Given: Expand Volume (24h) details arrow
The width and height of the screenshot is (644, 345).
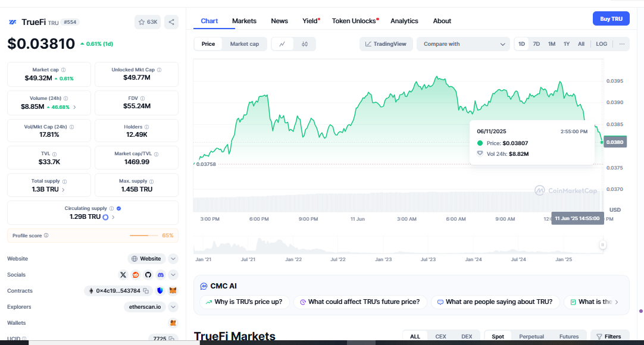Looking at the screenshot, I should pyautogui.click(x=74, y=107).
